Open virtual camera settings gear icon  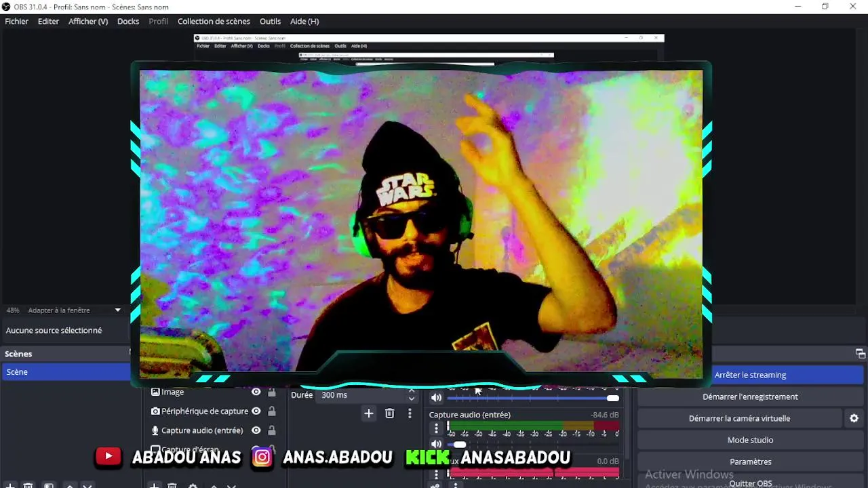click(854, 418)
